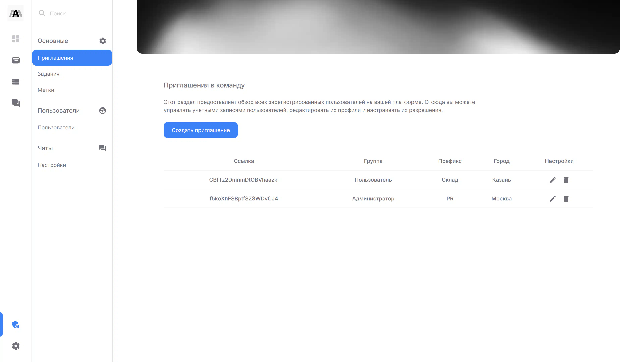Click the Приглашения в команду heading
This screenshot has width=644, height=362.
pos(204,85)
